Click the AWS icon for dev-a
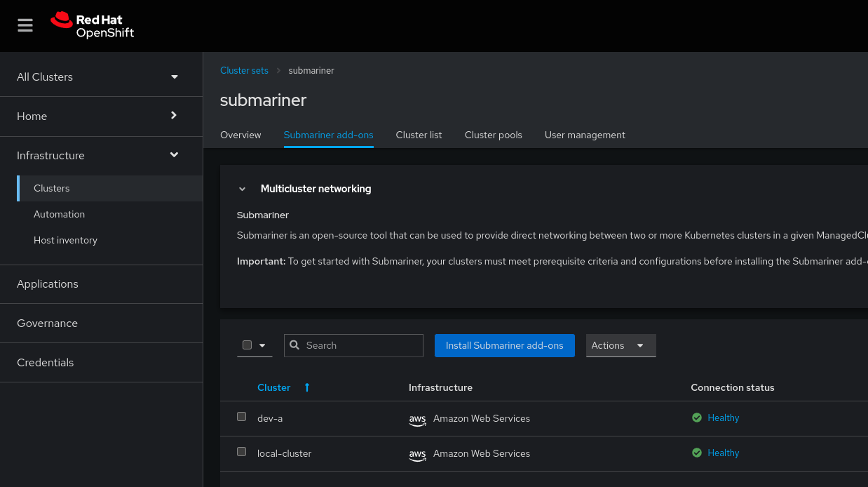The height and width of the screenshot is (487, 868). (417, 419)
